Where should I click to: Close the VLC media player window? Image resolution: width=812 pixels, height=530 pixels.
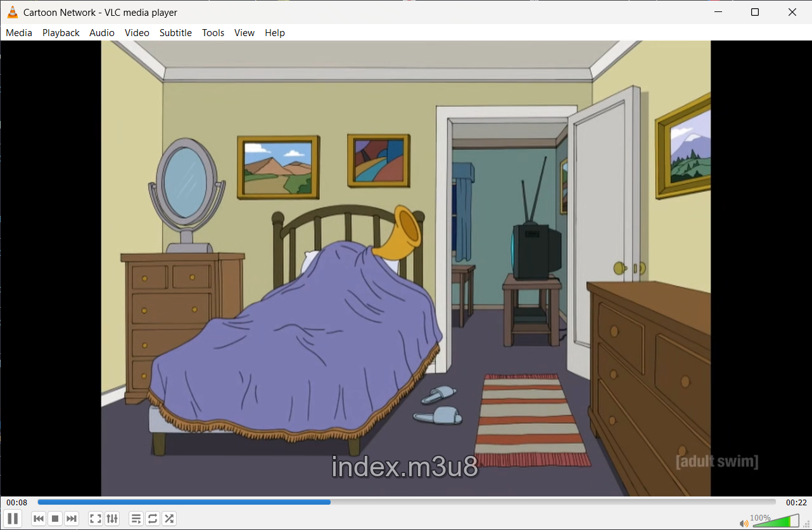(792, 12)
